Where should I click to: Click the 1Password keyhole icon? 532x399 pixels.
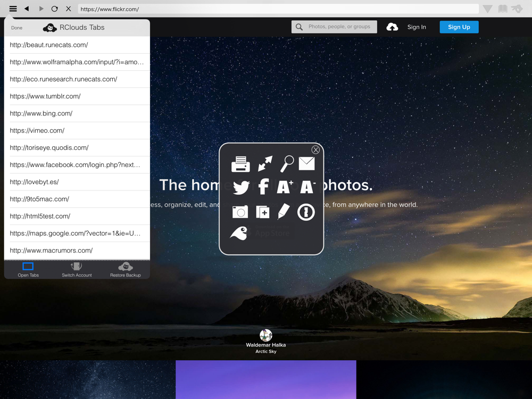point(306,212)
